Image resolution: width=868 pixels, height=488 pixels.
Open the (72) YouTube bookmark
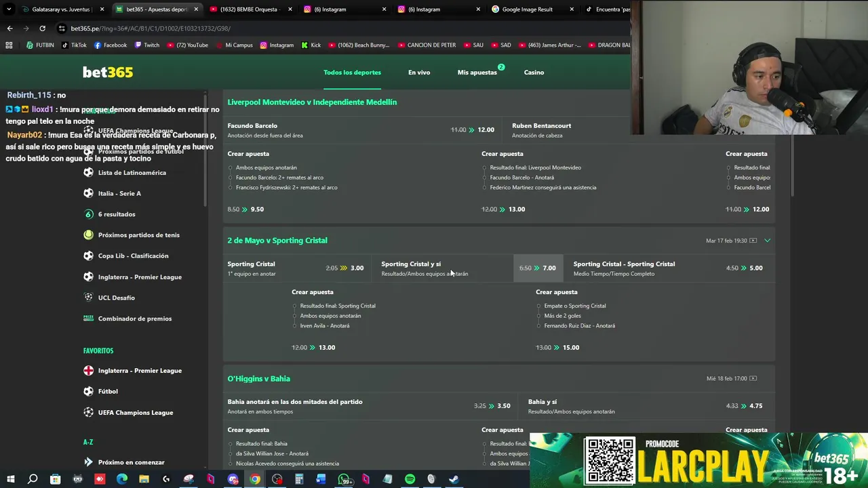pos(187,45)
